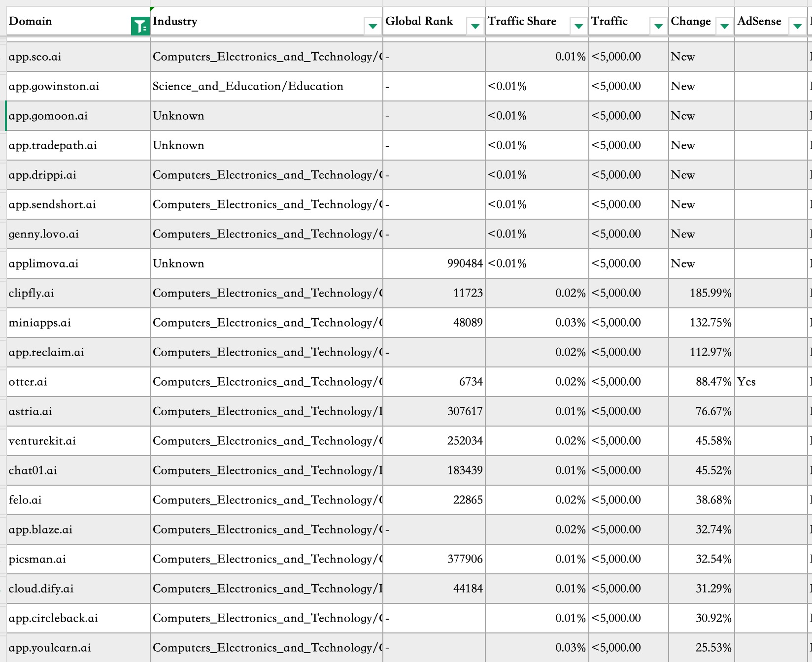Click global rank 990484 cell
Viewport: 812px width, 662px height.
point(434,264)
